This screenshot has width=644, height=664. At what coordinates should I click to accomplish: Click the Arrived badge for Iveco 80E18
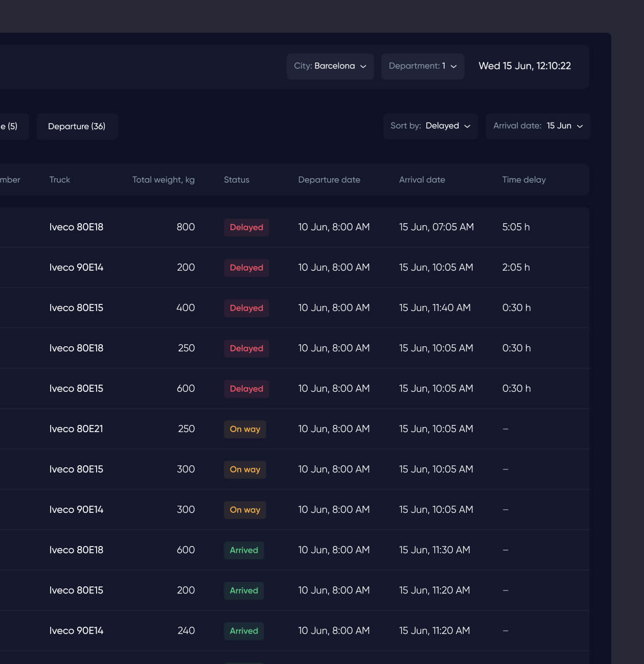pyautogui.click(x=244, y=550)
